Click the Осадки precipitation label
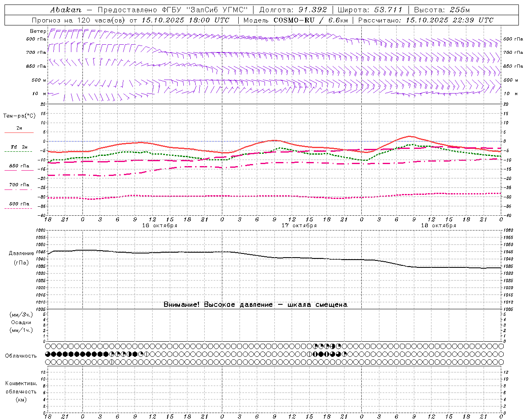The image size is (525, 420). pyautogui.click(x=21, y=322)
